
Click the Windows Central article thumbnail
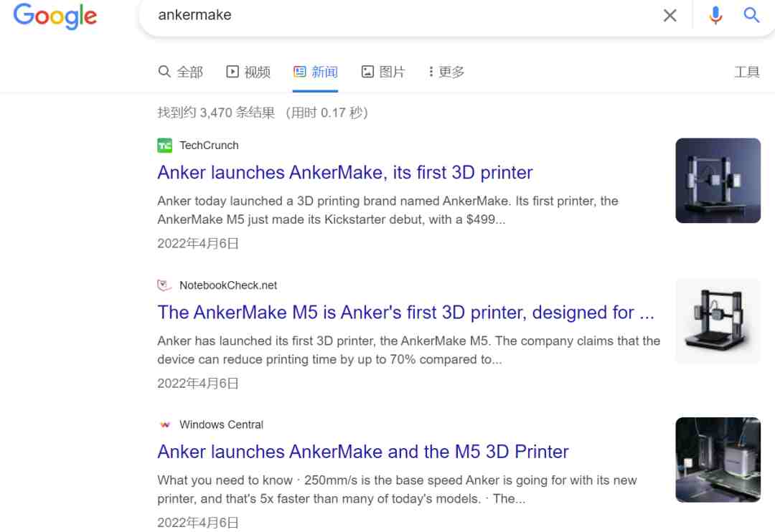(x=718, y=460)
